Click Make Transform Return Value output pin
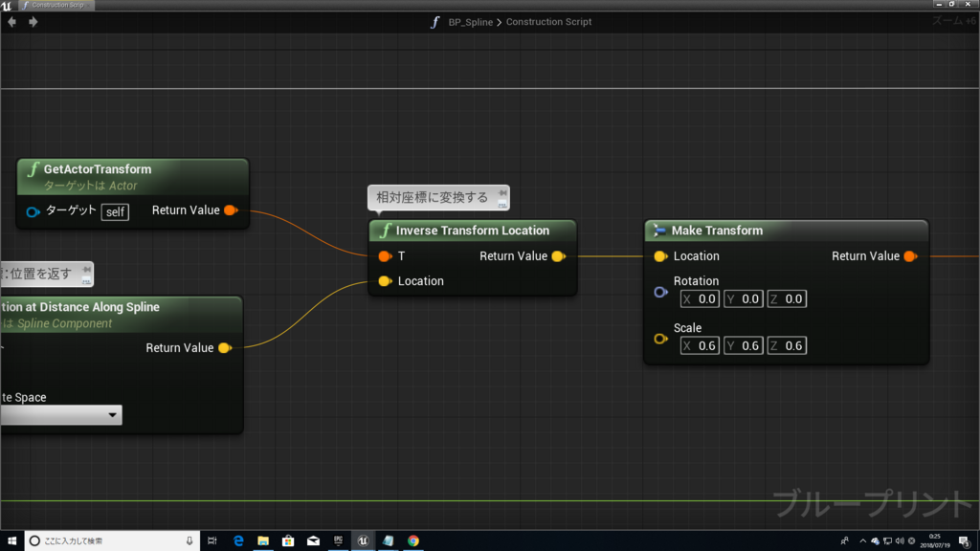Image resolution: width=980 pixels, height=551 pixels. click(x=911, y=256)
